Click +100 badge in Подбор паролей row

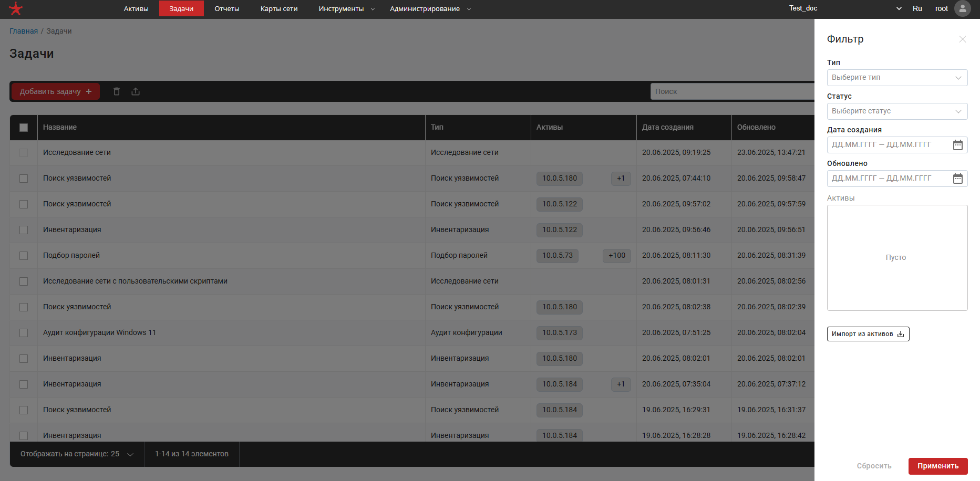[616, 256]
